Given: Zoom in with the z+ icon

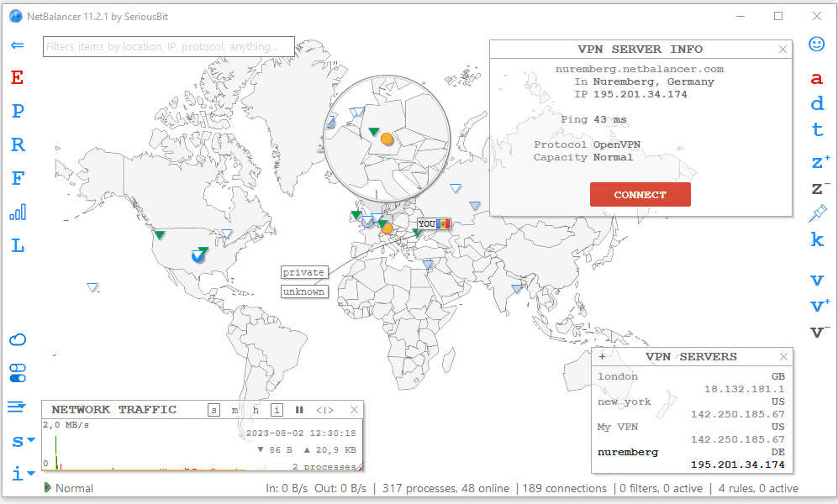Looking at the screenshot, I should click(820, 162).
